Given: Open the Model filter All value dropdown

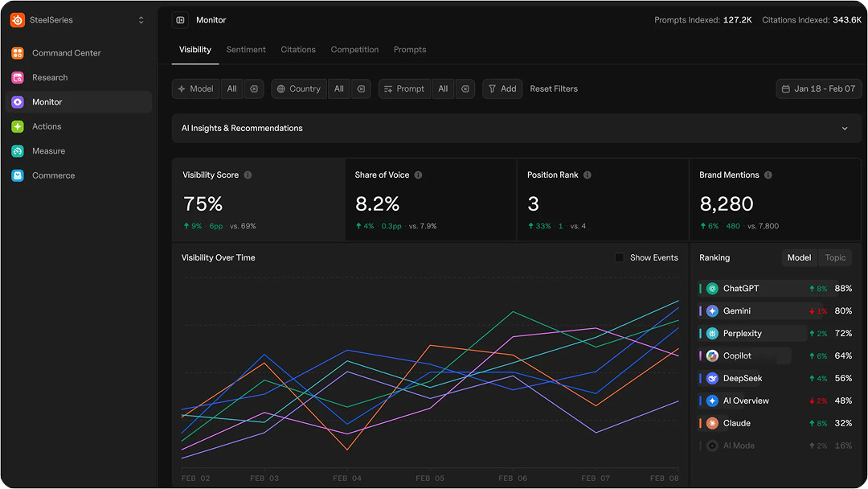Looking at the screenshot, I should [232, 88].
